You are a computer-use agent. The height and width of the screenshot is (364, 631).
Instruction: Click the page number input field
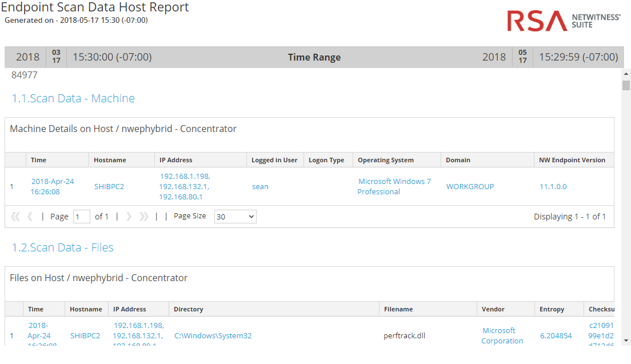tap(81, 217)
